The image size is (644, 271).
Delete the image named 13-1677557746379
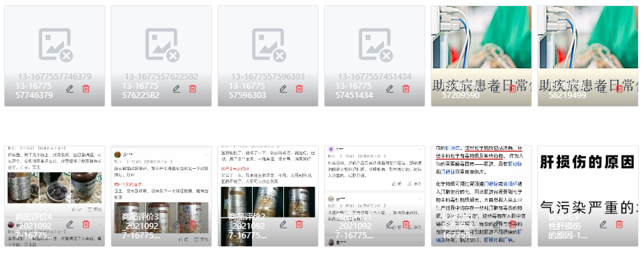[x=86, y=88]
